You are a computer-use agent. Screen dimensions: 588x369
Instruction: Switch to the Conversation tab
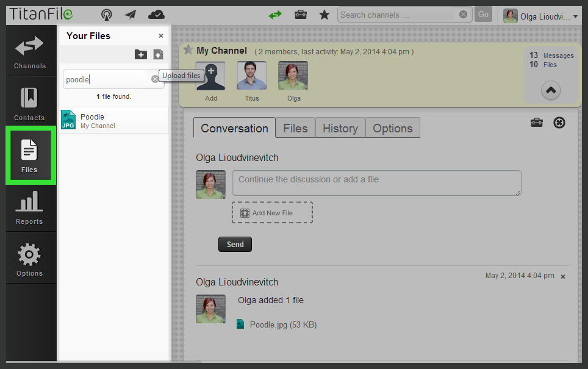pyautogui.click(x=234, y=128)
